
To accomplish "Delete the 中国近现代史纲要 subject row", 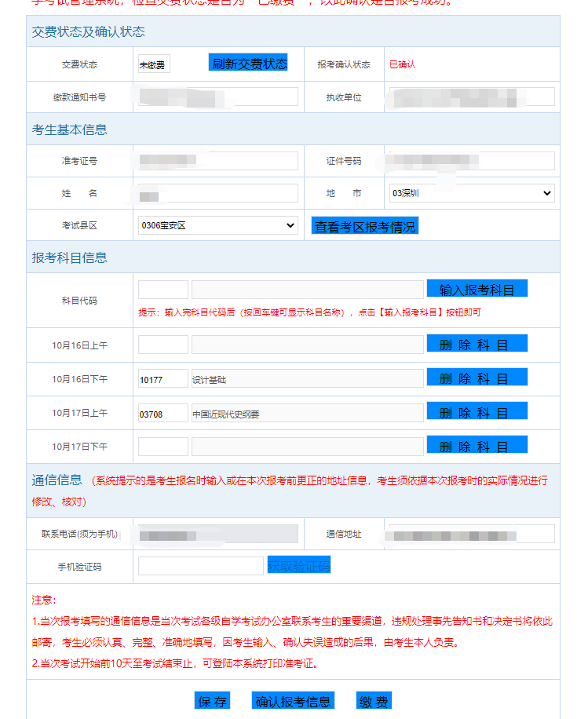I will coord(477,412).
